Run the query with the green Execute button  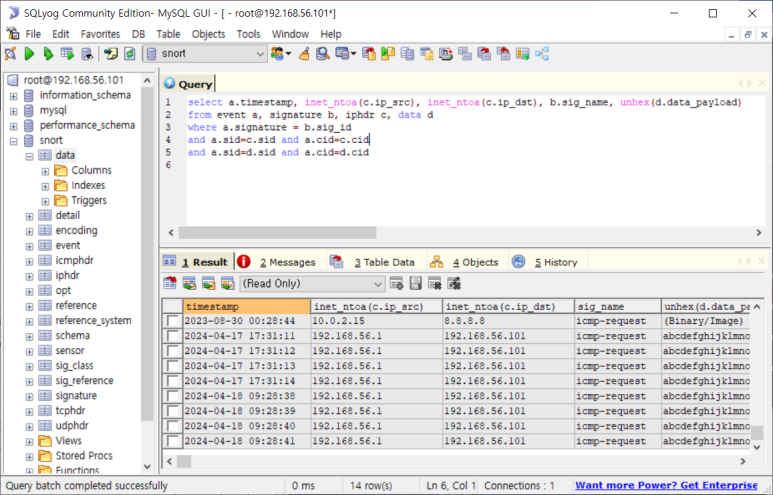[x=29, y=53]
